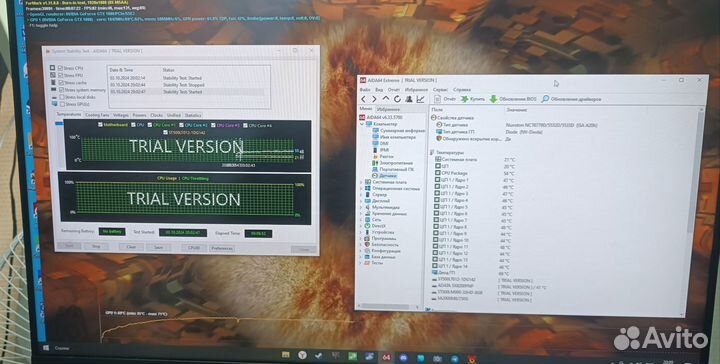Open the Отчёт menu in menu bar
720x364 pixels.
[x=394, y=90]
